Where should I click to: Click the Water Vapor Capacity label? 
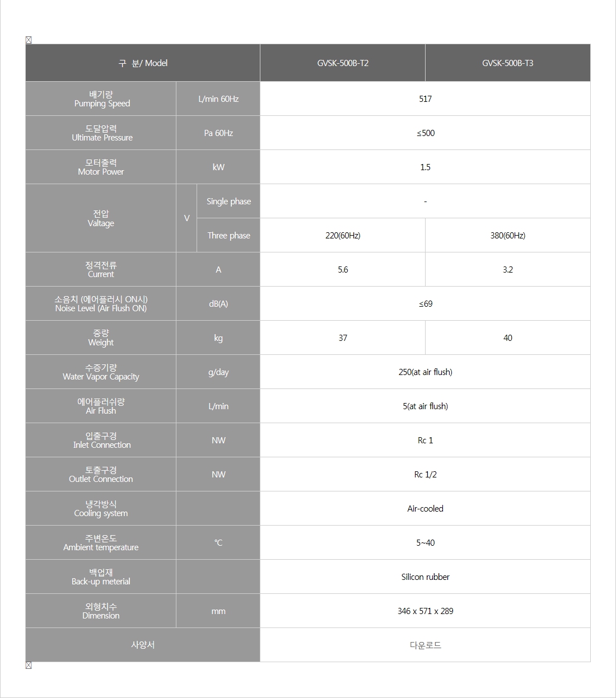pyautogui.click(x=101, y=372)
